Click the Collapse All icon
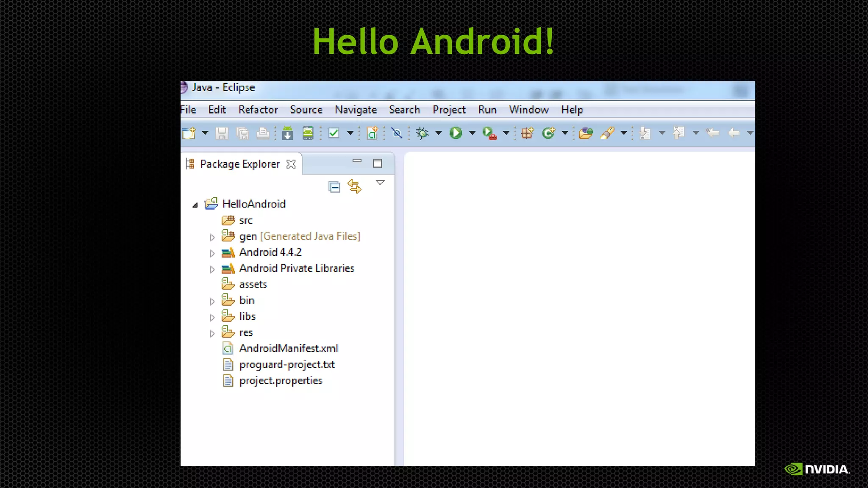 click(334, 186)
